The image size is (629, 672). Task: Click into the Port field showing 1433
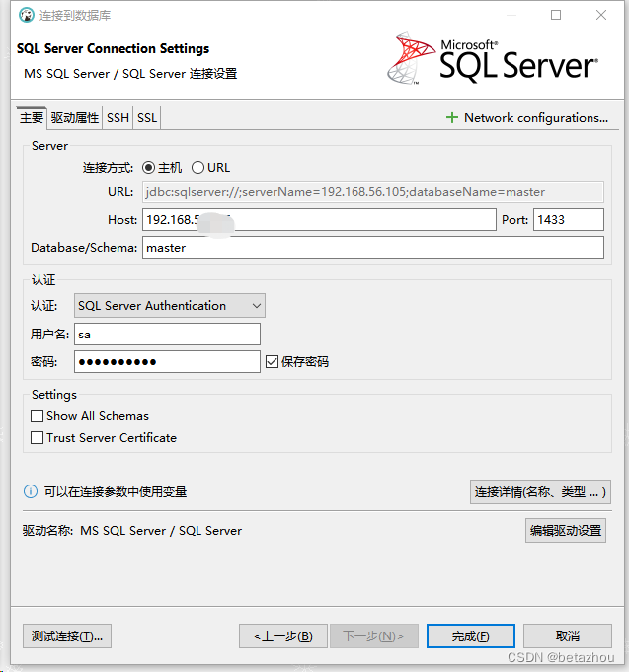[x=569, y=220]
